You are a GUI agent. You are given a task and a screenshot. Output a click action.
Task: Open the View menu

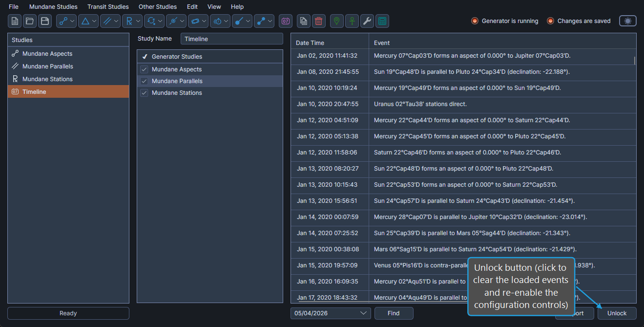coord(214,7)
